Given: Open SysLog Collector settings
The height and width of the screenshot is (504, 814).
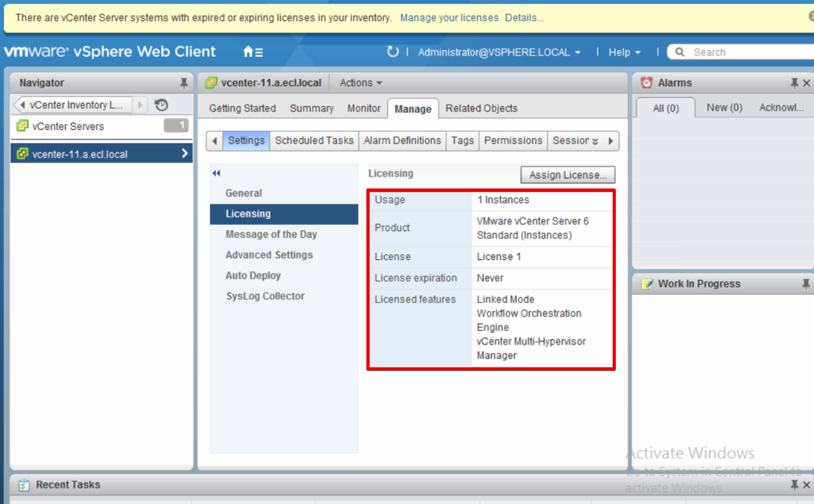Looking at the screenshot, I should (284, 296).
